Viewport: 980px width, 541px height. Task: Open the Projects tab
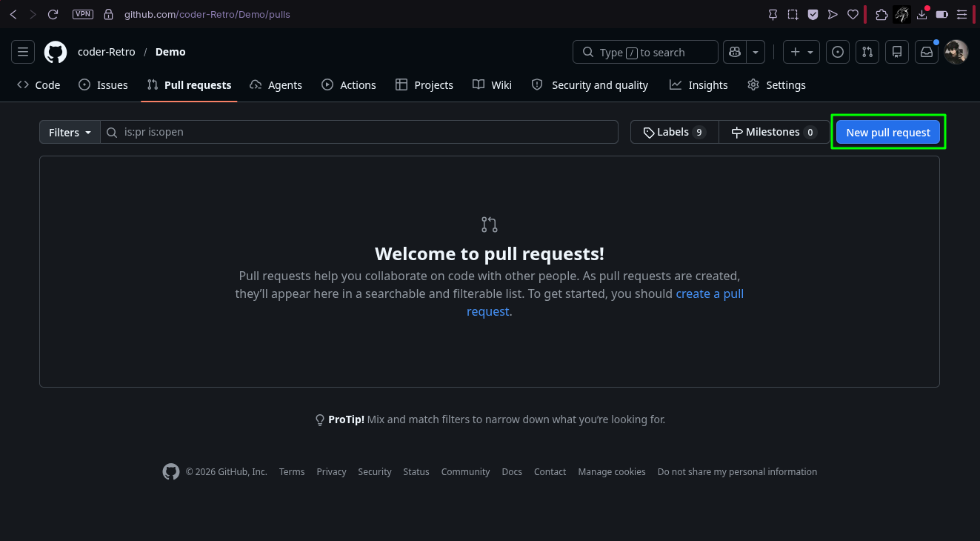tap(424, 85)
